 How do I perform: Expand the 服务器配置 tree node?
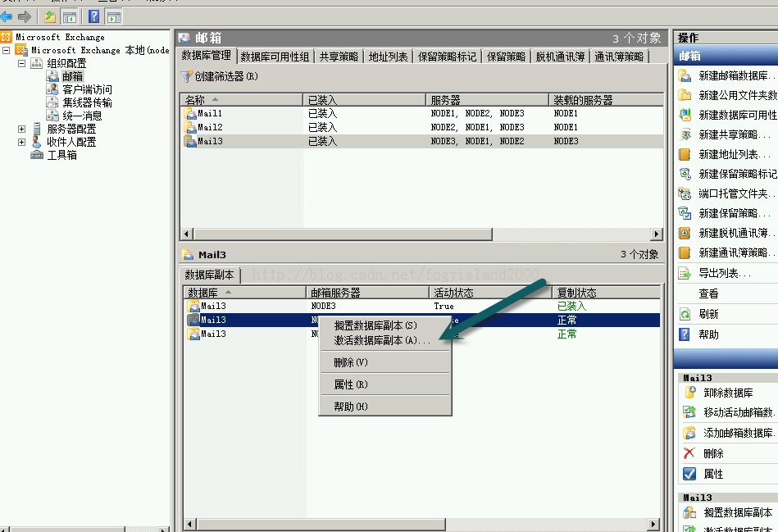coord(21,129)
